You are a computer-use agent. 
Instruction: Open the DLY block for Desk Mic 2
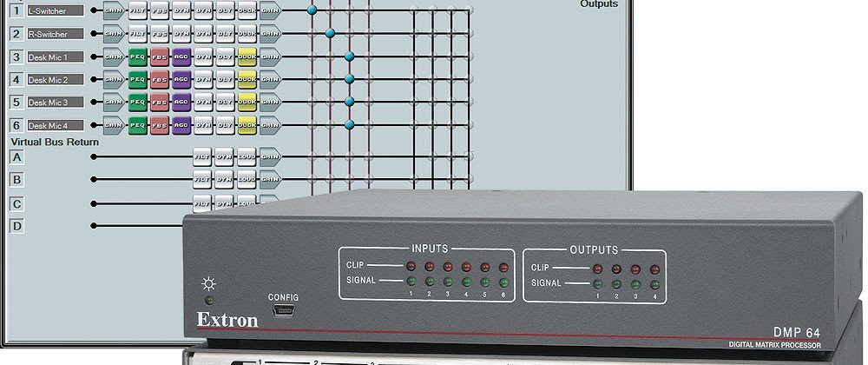pyautogui.click(x=226, y=80)
